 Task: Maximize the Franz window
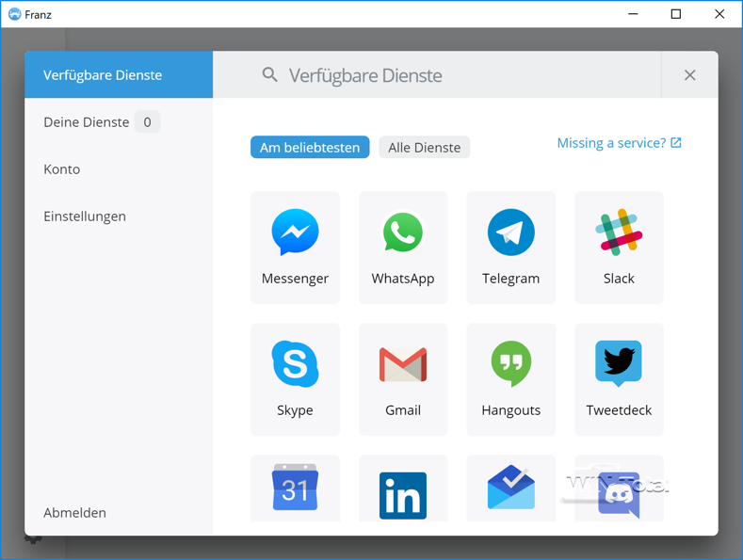pos(676,14)
